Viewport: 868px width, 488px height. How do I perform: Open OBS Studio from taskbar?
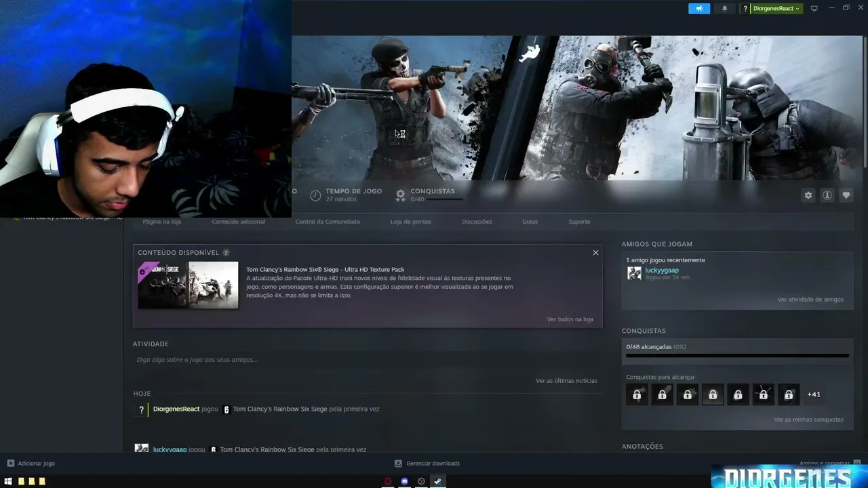[x=421, y=481]
